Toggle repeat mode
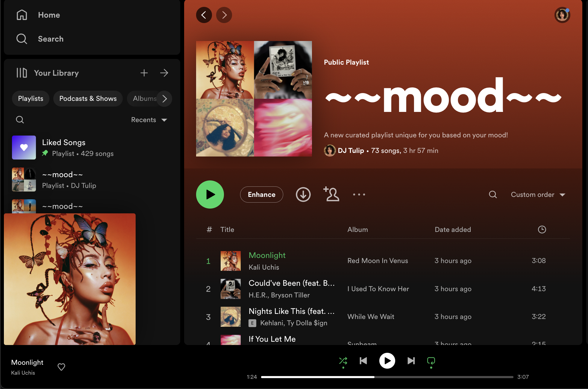The image size is (588, 389). pyautogui.click(x=431, y=361)
